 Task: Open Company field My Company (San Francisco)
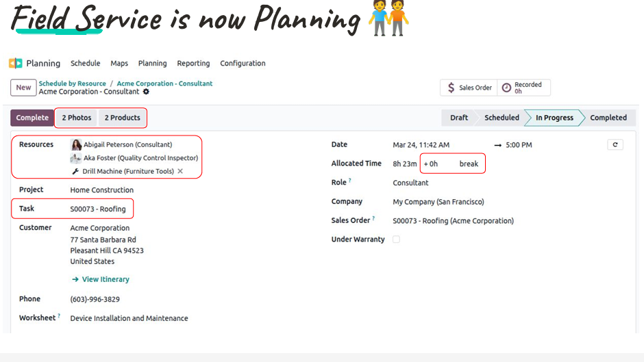438,202
